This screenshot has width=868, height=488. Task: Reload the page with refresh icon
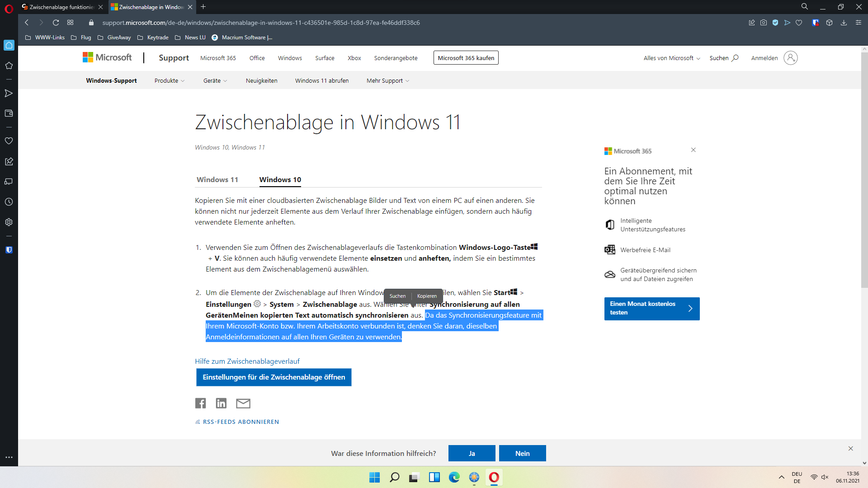click(x=56, y=23)
